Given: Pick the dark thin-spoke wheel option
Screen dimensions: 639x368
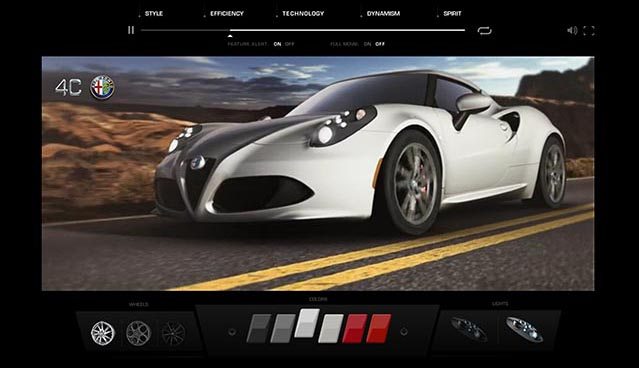Looking at the screenshot, I should [x=173, y=333].
